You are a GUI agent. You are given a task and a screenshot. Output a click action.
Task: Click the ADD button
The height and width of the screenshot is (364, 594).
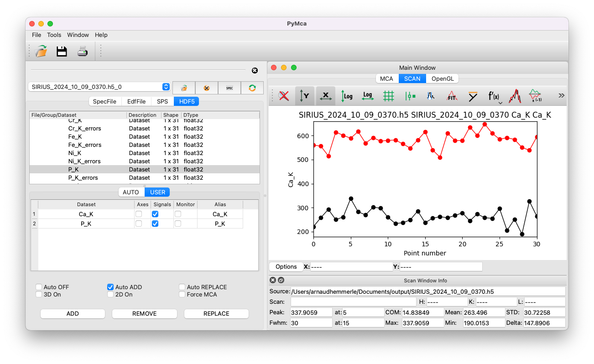pos(73,313)
